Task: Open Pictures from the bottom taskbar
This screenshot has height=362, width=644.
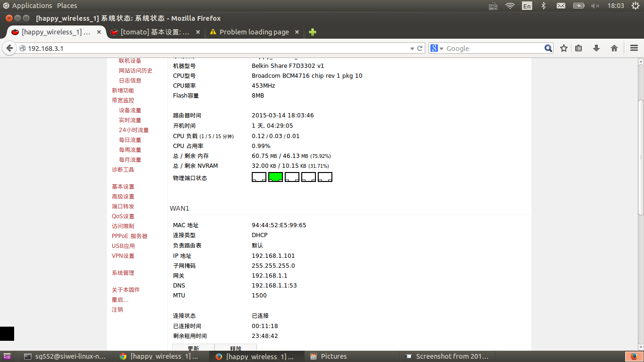Action: coord(333,356)
